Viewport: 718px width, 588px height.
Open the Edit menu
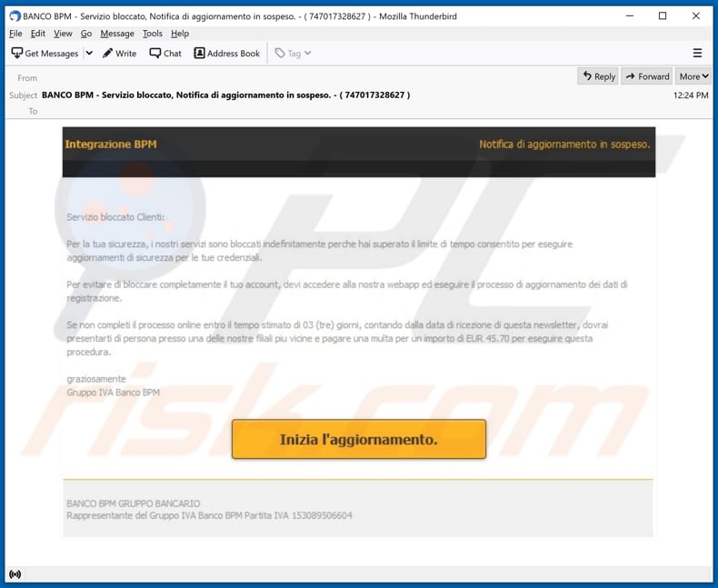38,34
